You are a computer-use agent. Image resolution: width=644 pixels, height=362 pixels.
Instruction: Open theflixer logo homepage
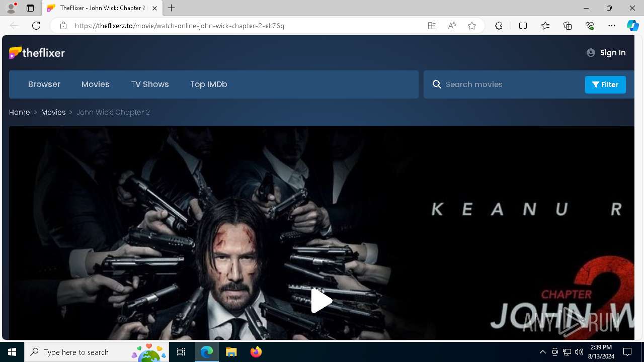point(37,53)
